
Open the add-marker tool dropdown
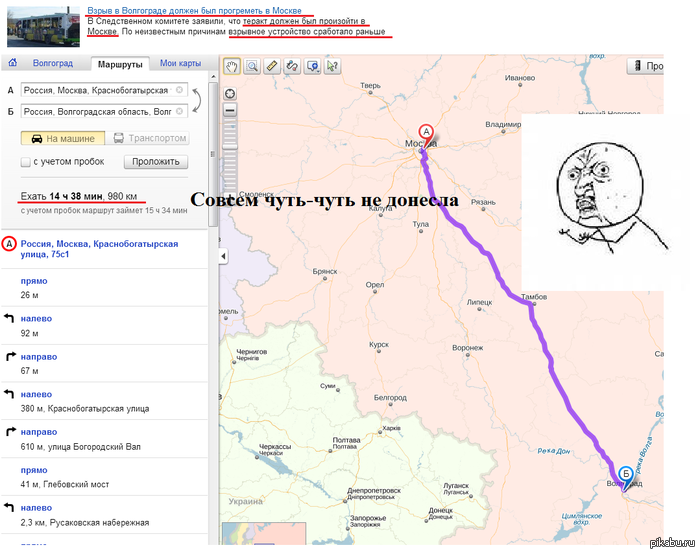coord(313,66)
